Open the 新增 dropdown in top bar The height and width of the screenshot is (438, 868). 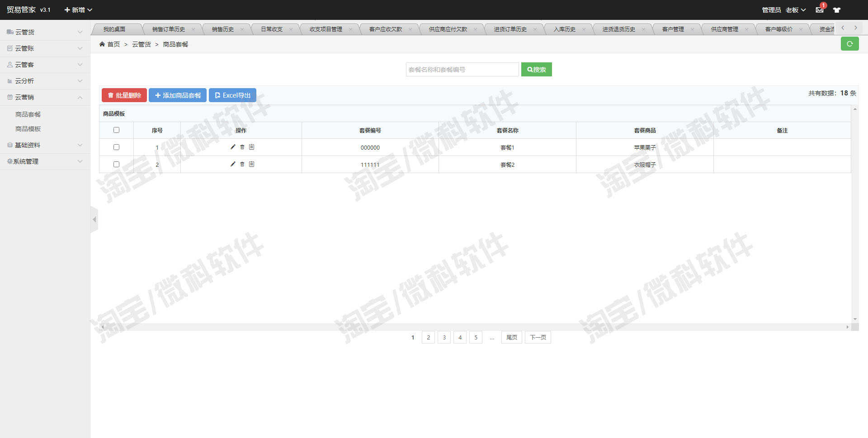tap(78, 10)
